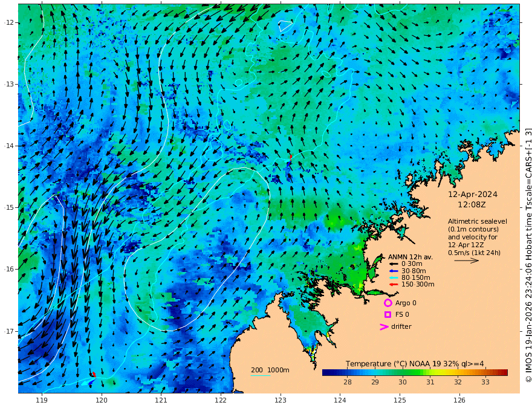Screen dimensions: 532x411
Task: Click the 'FS 0' legend label
Action: coord(402,315)
